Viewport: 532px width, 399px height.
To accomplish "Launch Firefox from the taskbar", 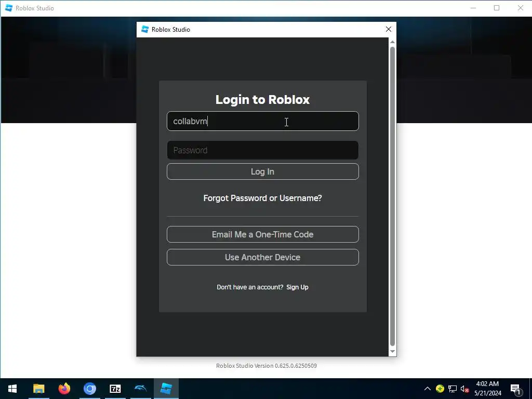I will [x=64, y=389].
